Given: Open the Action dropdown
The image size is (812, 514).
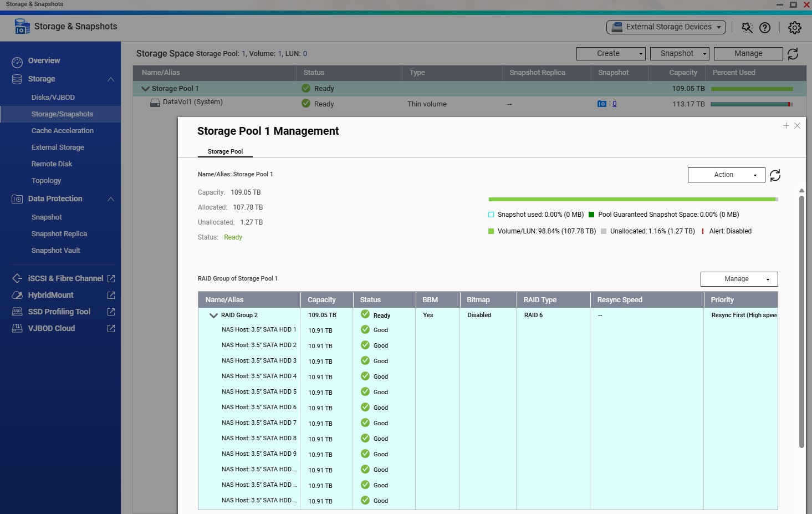Looking at the screenshot, I should (726, 175).
